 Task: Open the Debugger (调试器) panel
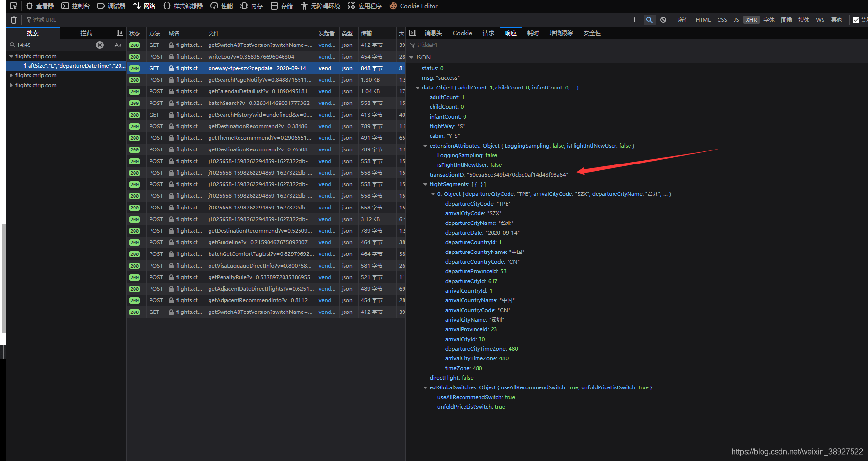111,6
